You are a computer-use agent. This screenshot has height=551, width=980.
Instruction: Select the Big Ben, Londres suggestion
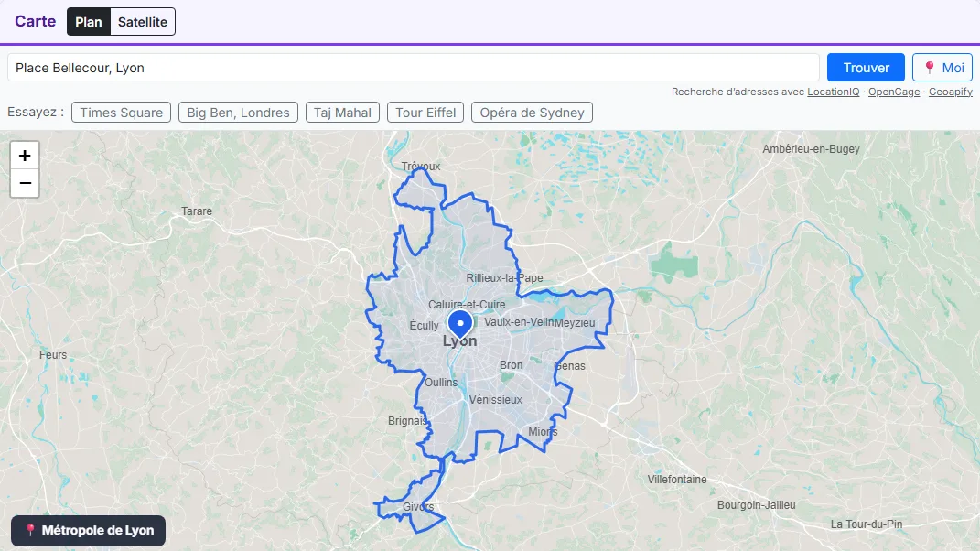238,113
